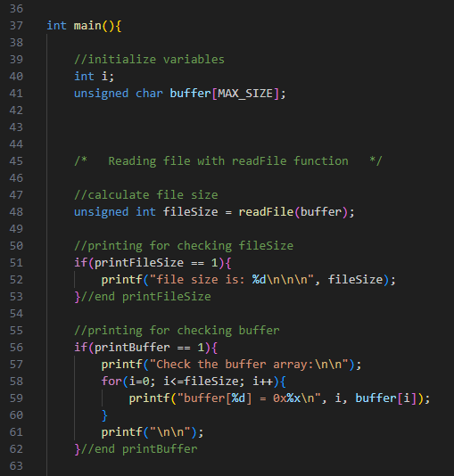Place cursor on the MAX_SIZE constant
Viewport: 454px width, 476px height.
pyautogui.click(x=245, y=94)
